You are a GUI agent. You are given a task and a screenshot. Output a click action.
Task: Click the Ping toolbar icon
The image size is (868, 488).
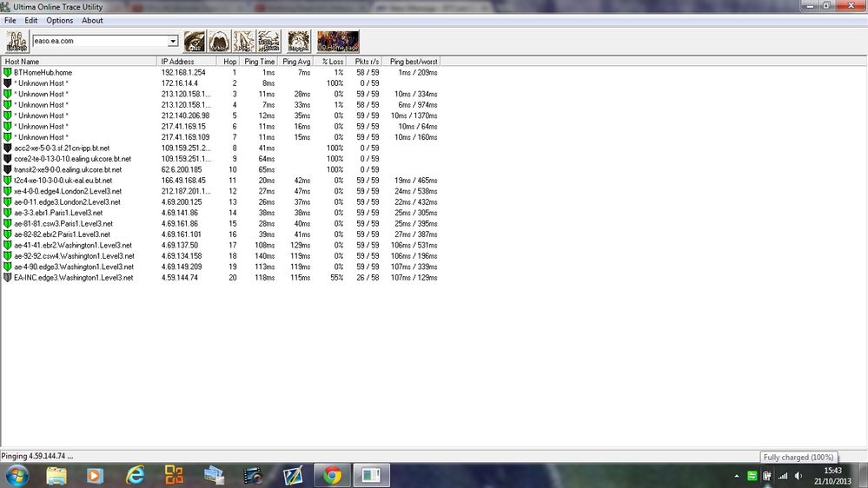(244, 42)
